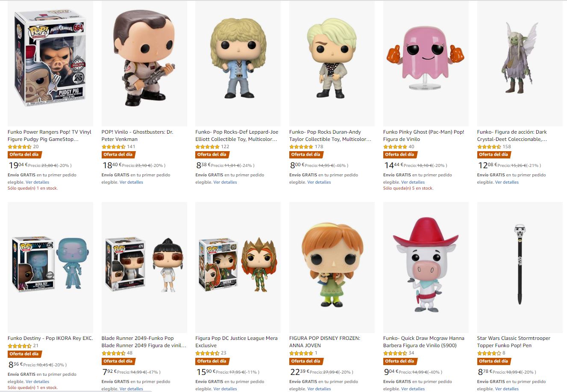Click the 8,78 € price of Stormtrooper pen
This screenshot has width=567, height=392.
point(485,372)
